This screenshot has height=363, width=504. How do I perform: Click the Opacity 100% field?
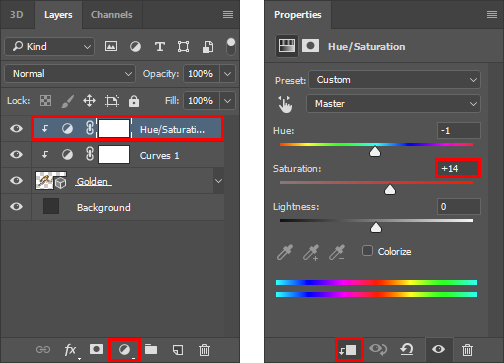(201, 74)
